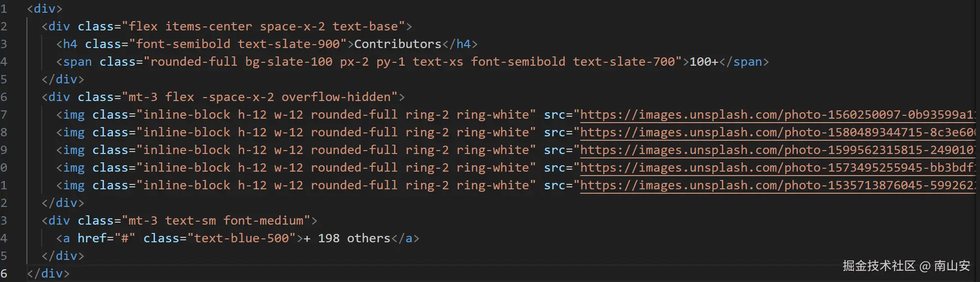Click the "掘金技术社区 @ 南山安" watermark

906,266
